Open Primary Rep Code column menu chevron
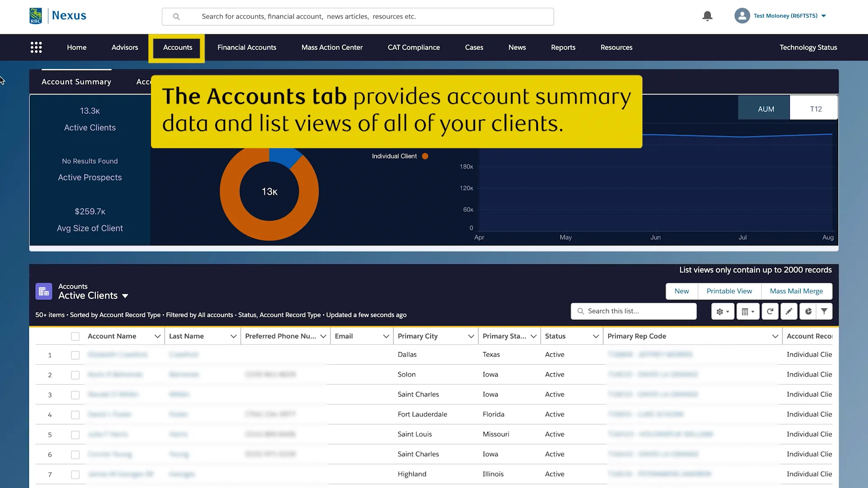 [x=775, y=336]
